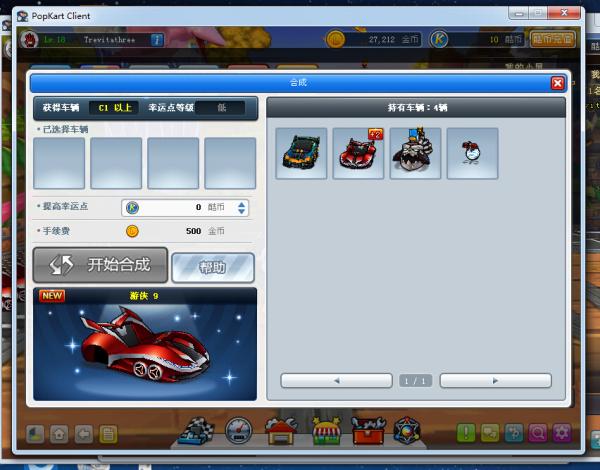Start synthesis with 开始合成 button

(x=100, y=265)
